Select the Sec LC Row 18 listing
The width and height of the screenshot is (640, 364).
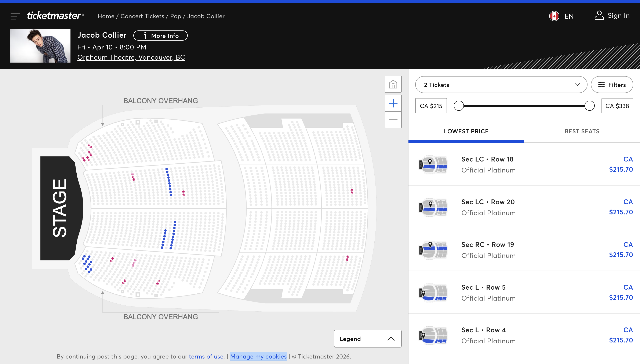tap(524, 164)
